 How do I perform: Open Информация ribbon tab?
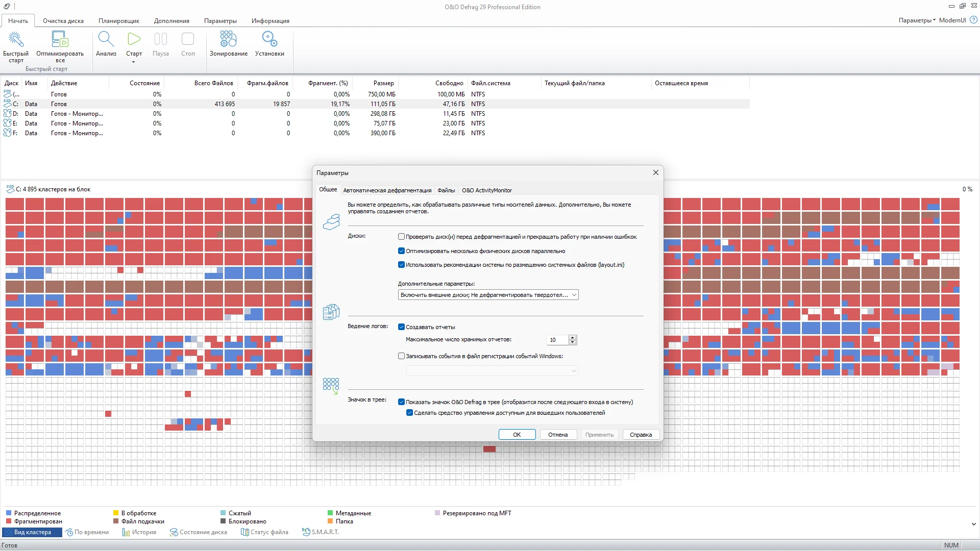click(270, 21)
